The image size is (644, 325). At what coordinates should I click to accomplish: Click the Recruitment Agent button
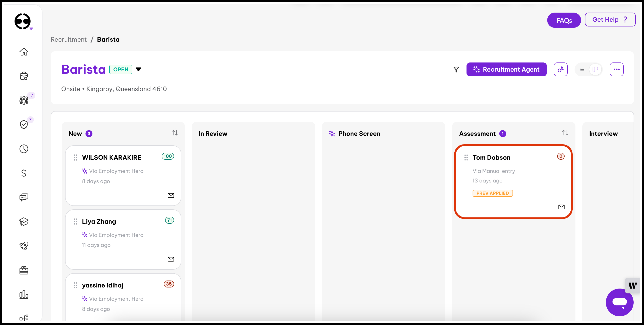click(x=506, y=69)
